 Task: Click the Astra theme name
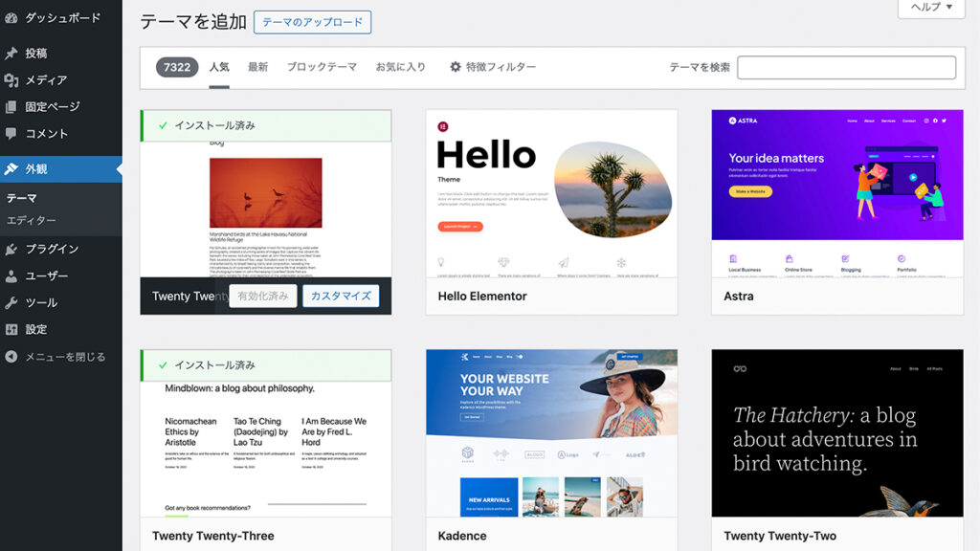(739, 297)
